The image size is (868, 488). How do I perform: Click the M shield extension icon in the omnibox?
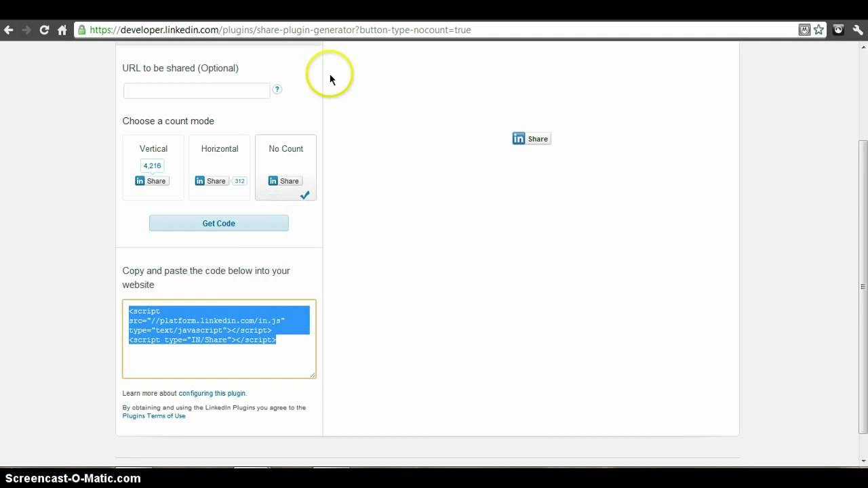pyautogui.click(x=804, y=29)
